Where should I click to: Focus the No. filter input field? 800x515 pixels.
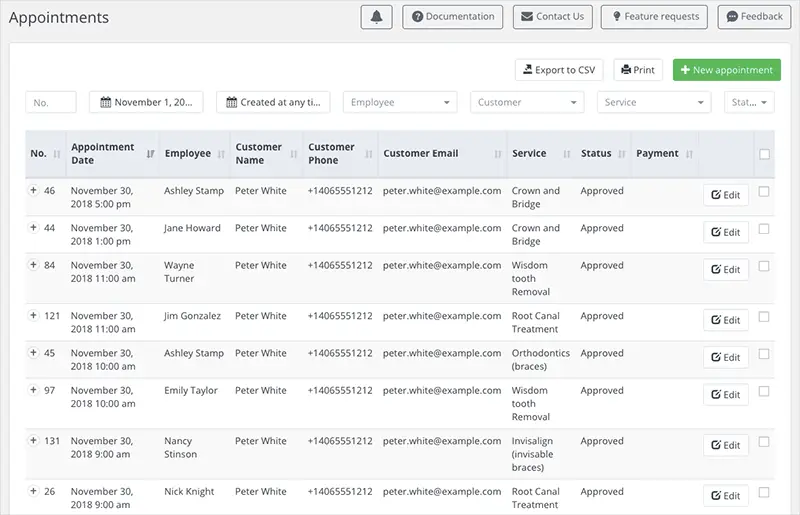click(x=51, y=102)
